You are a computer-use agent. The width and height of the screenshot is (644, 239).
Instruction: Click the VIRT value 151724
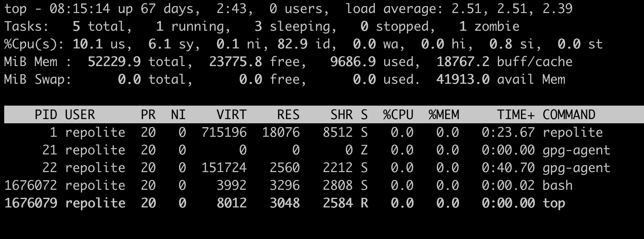(x=224, y=168)
